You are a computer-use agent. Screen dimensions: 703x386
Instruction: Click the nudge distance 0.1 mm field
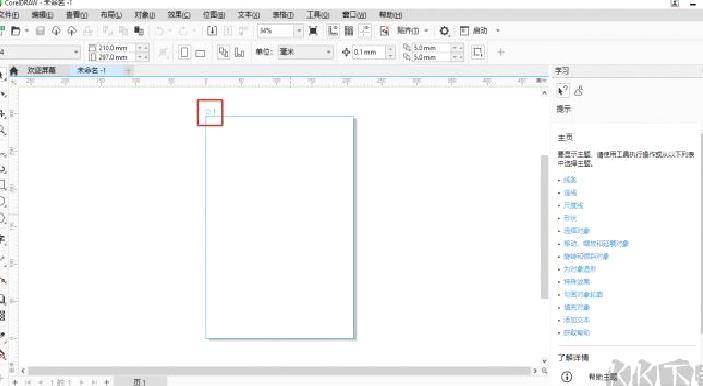point(369,52)
